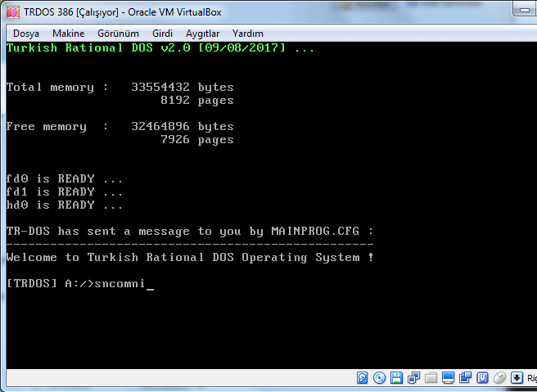
Task: Click the display monitor status icon
Action: (x=448, y=378)
